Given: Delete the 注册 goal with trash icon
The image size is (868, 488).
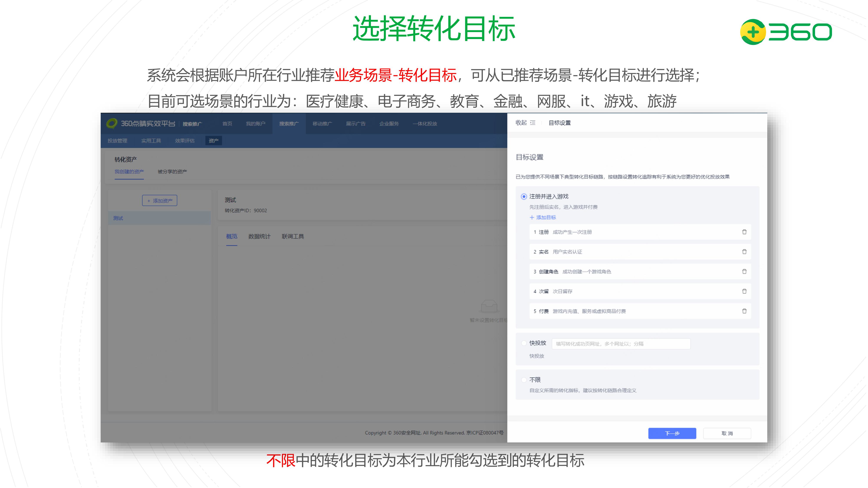Looking at the screenshot, I should [744, 232].
